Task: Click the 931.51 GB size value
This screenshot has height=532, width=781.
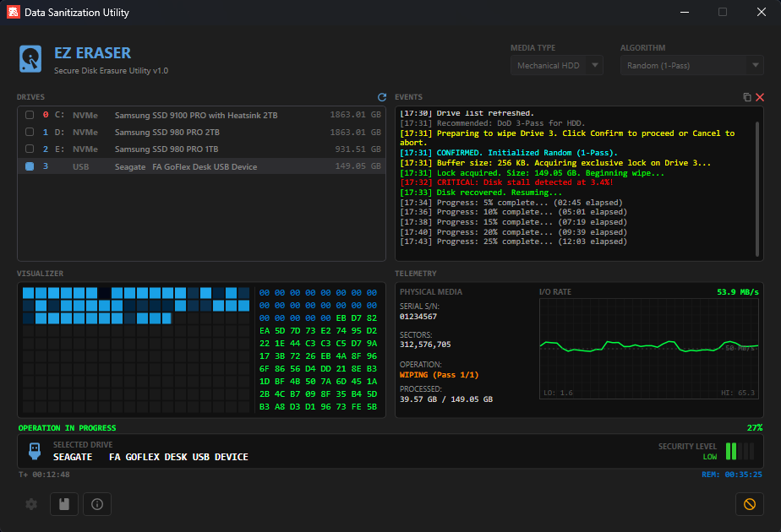Action: tap(358, 149)
